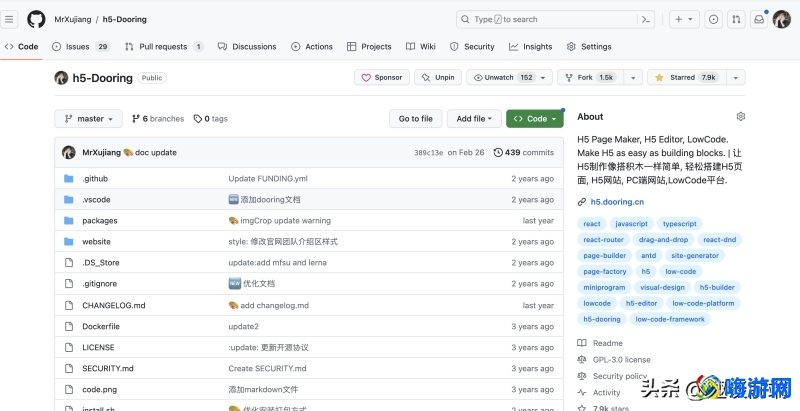
Task: Click the MrXujiang commit author avatar
Action: [69, 152]
